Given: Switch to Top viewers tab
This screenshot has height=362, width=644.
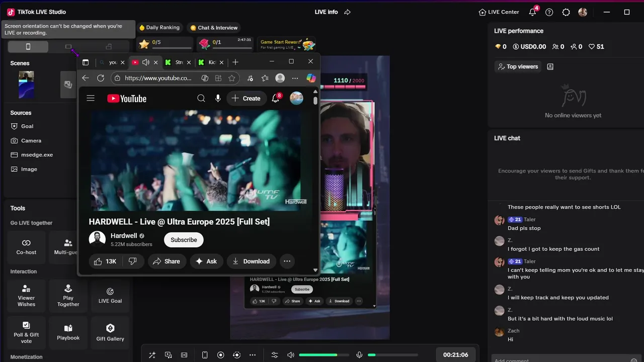Looking at the screenshot, I should pos(518,66).
